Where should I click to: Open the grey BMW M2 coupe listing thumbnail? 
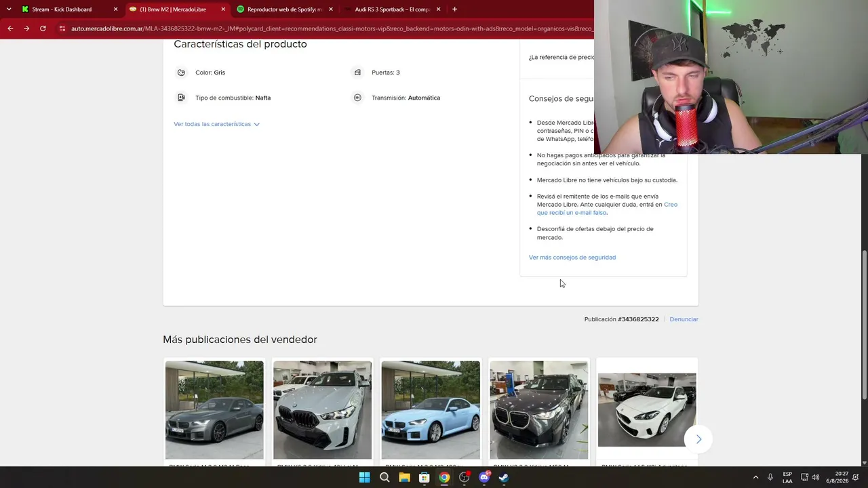(x=214, y=410)
